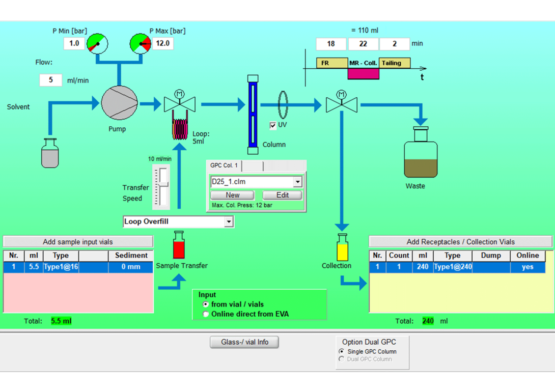555x392 pixels.
Task: Click the pink MR - Coll. timeline block
Action: click(364, 74)
